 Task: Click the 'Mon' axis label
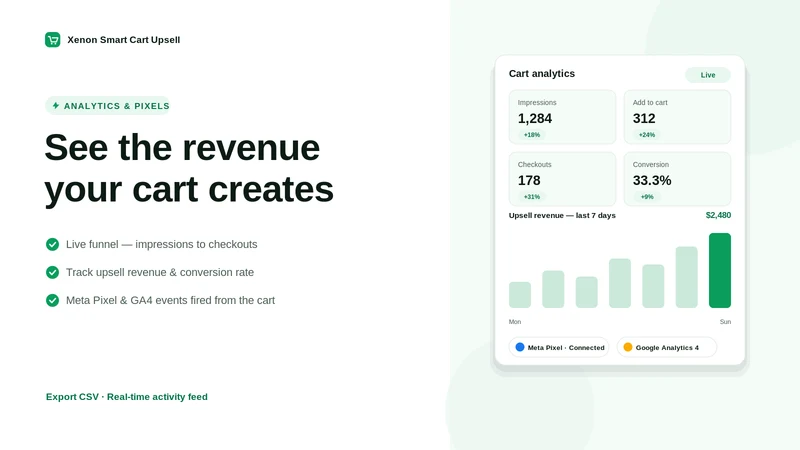(515, 322)
